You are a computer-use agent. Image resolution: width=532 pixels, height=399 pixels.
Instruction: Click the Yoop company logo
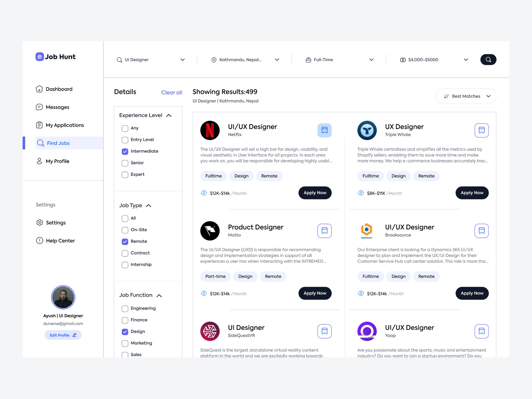pyautogui.click(x=367, y=331)
